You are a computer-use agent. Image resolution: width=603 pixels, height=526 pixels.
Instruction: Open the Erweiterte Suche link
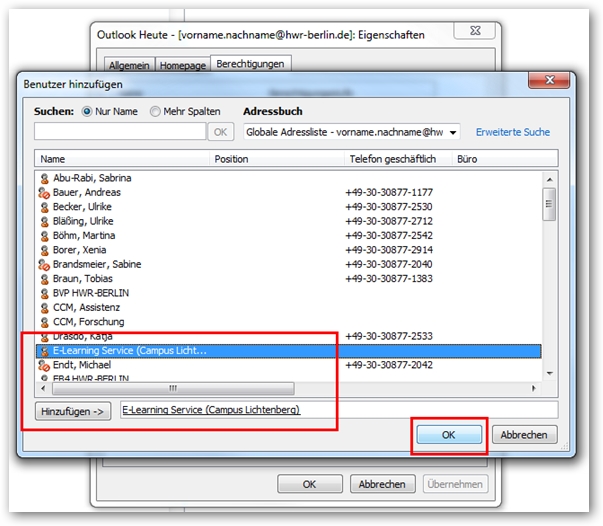[x=513, y=132]
